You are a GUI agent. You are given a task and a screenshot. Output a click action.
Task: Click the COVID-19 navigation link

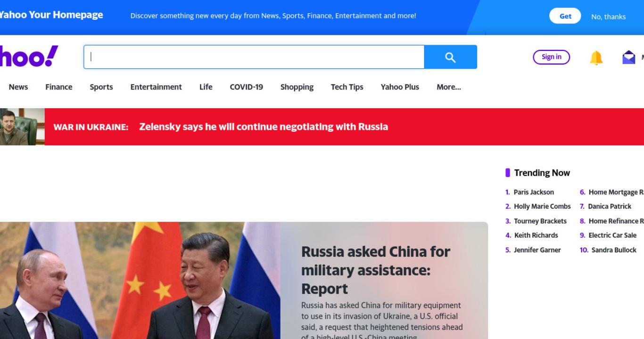(246, 87)
